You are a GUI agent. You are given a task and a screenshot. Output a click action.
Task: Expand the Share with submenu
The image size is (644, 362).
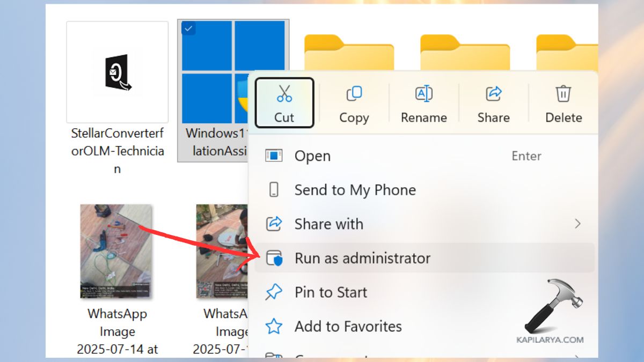(x=578, y=224)
